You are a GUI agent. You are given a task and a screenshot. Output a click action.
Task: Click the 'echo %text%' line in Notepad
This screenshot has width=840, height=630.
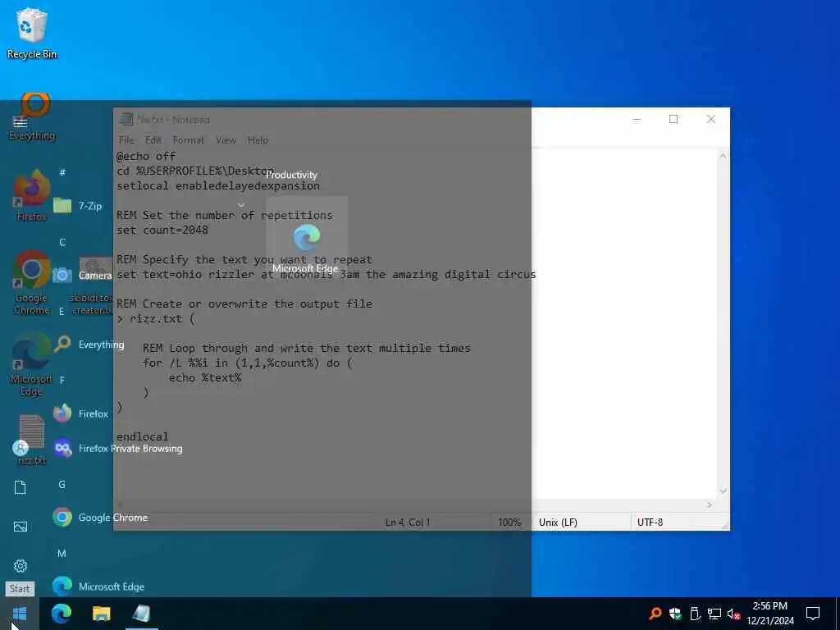pyautogui.click(x=205, y=377)
